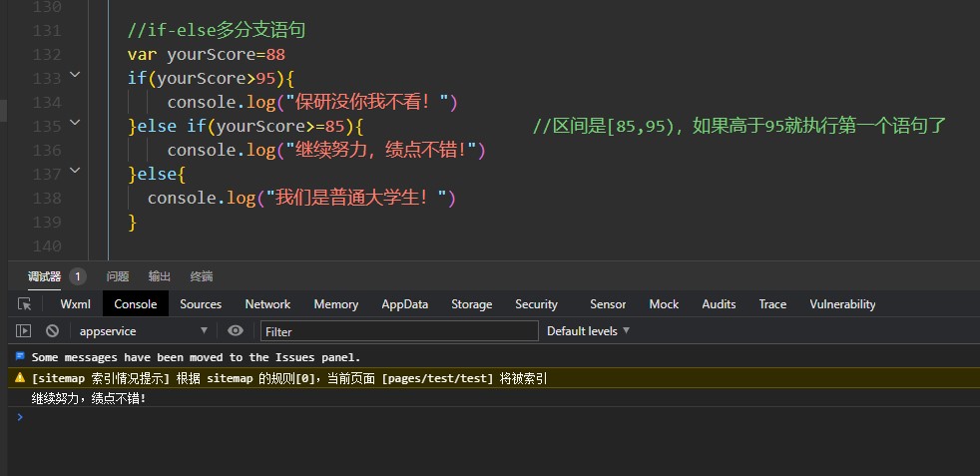Click line number 136 in the gutter
Image resolution: width=980 pixels, height=476 pixels.
tap(47, 151)
